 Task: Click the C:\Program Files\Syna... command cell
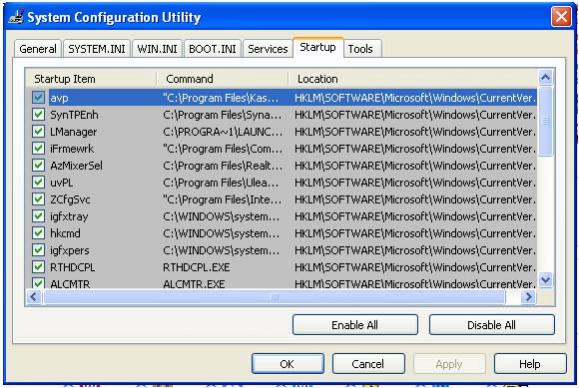click(222, 115)
